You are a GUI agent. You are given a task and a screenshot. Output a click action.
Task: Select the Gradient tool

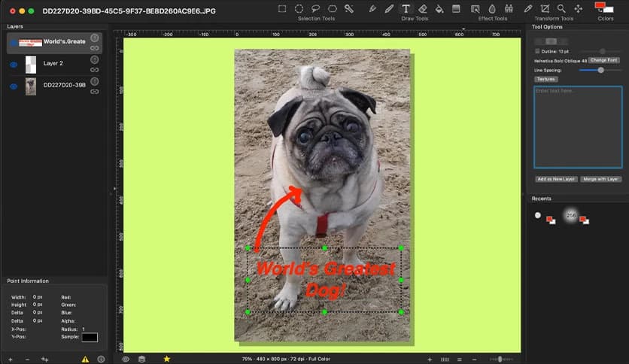(456, 9)
